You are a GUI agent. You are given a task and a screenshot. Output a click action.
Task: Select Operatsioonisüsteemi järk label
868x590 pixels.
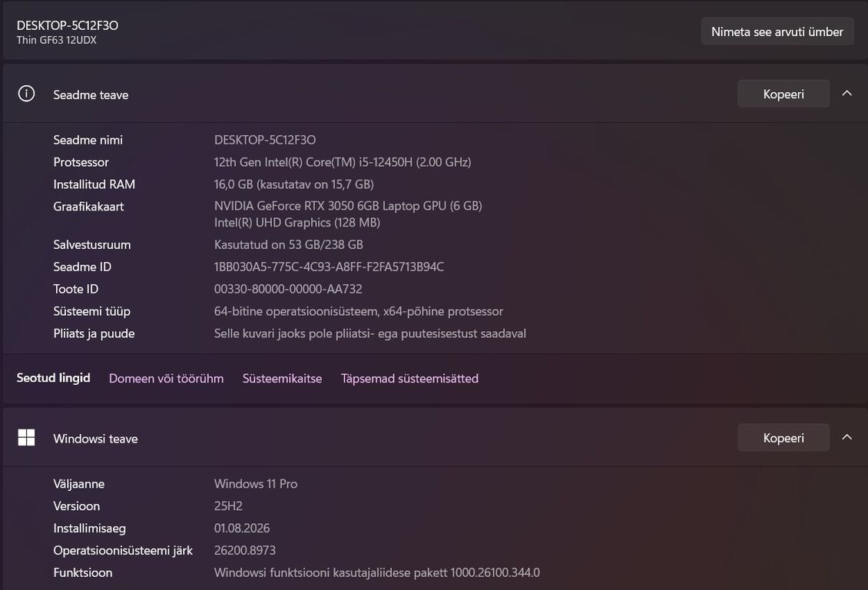point(123,550)
